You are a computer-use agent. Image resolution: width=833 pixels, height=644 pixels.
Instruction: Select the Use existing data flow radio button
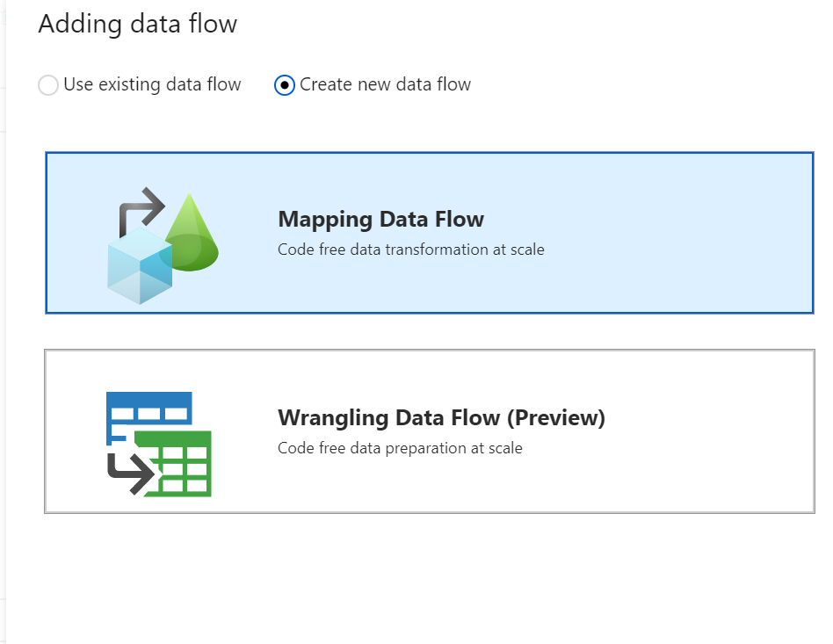(48, 84)
